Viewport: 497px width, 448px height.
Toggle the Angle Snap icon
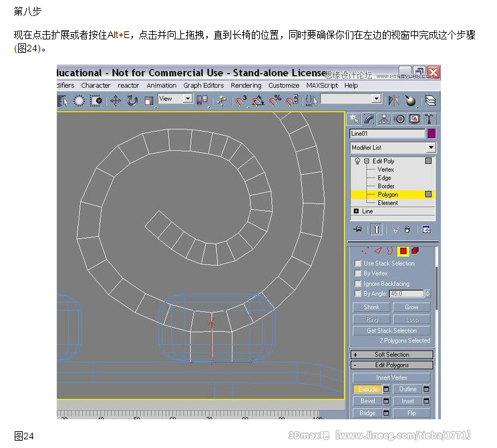coord(258,101)
